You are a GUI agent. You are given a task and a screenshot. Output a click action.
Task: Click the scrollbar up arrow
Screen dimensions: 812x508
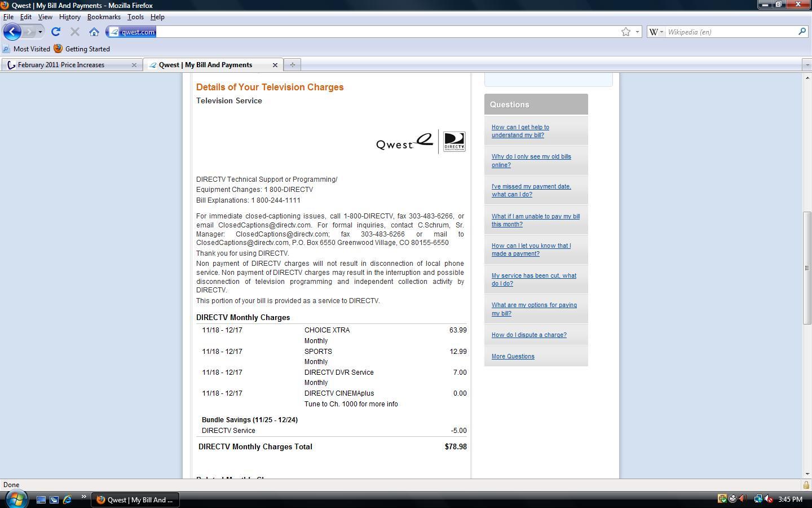point(807,77)
